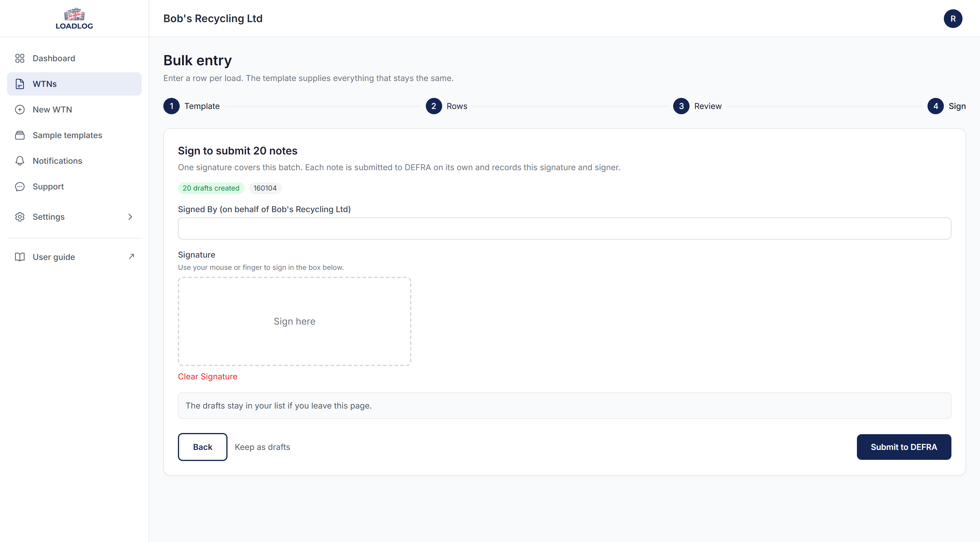The height and width of the screenshot is (542, 980).
Task: Click the User guide book icon
Action: point(20,257)
